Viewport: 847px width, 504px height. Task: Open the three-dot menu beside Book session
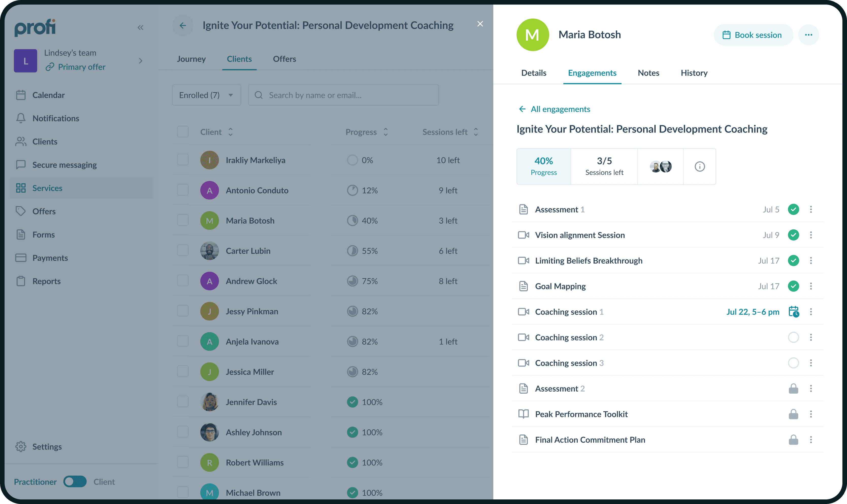tap(808, 35)
